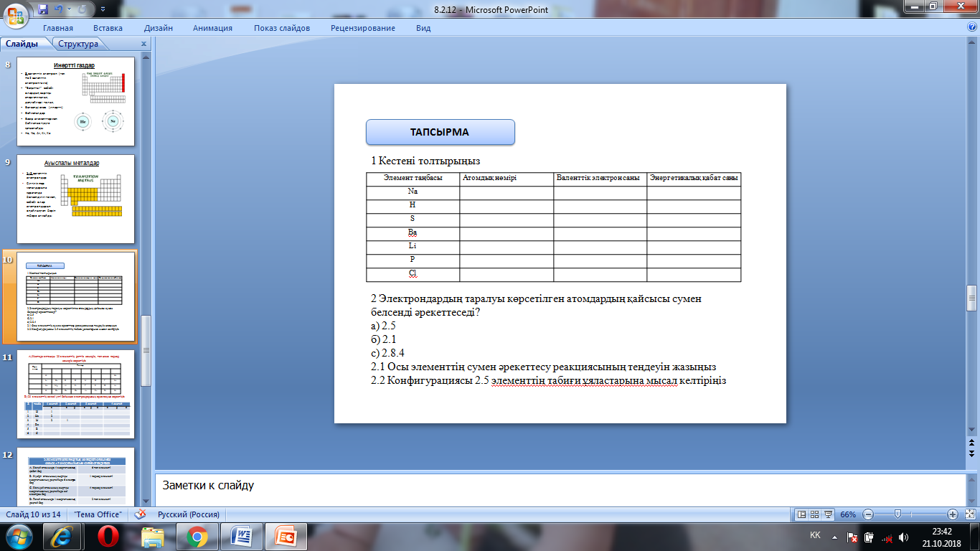Click the theme name "Тема Office" in status bar
Image resolution: width=980 pixels, height=551 pixels.
click(97, 514)
